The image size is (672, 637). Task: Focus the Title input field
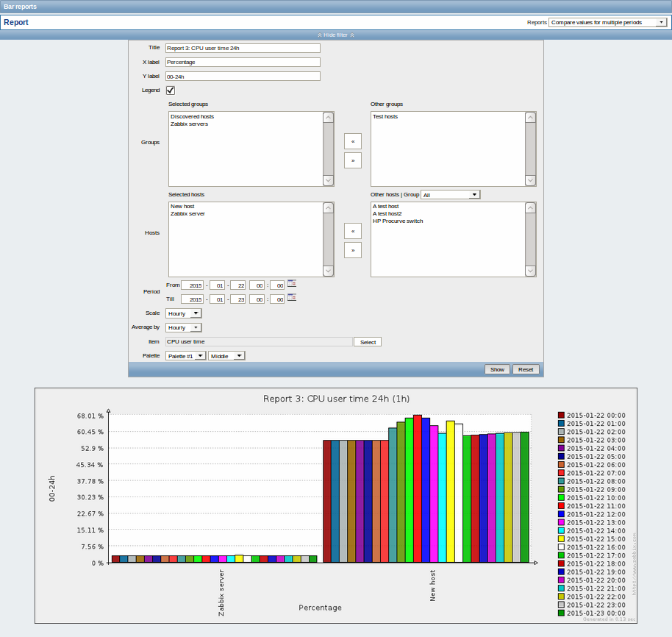243,48
